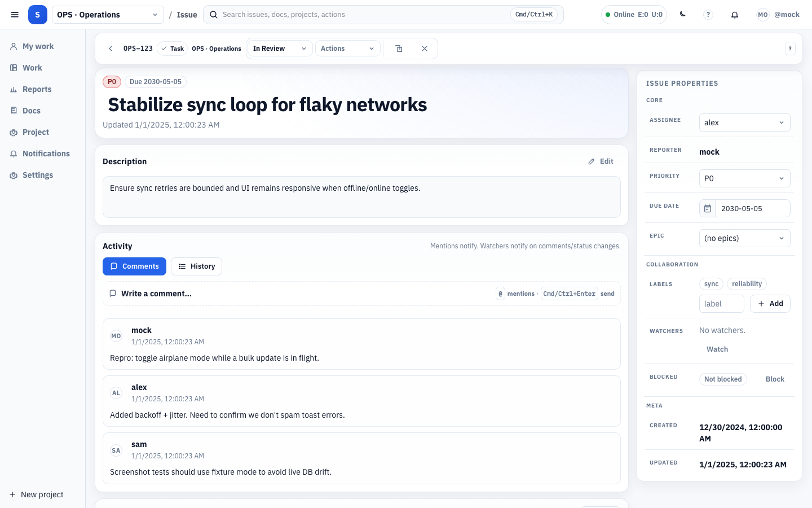Image resolution: width=812 pixels, height=508 pixels.
Task: Open the Priority P0 dropdown
Action: click(x=744, y=178)
